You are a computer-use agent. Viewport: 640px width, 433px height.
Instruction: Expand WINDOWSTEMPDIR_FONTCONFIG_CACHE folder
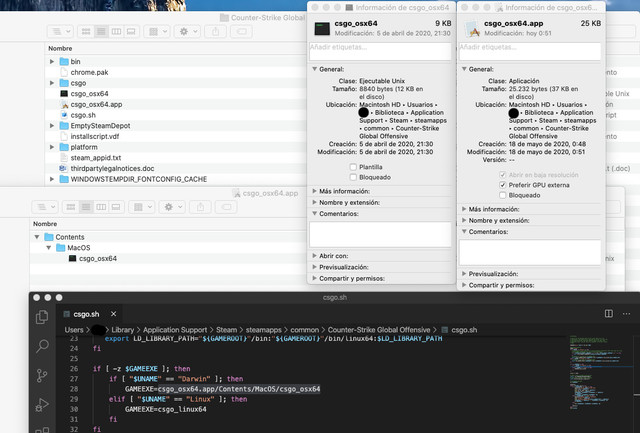52,179
